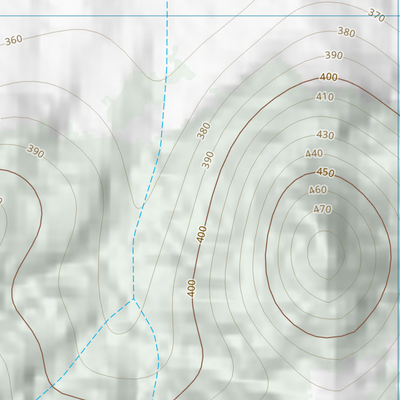The width and height of the screenshot is (400, 400).
Task: Click the 360 contour elevation label
Action: coord(14,40)
